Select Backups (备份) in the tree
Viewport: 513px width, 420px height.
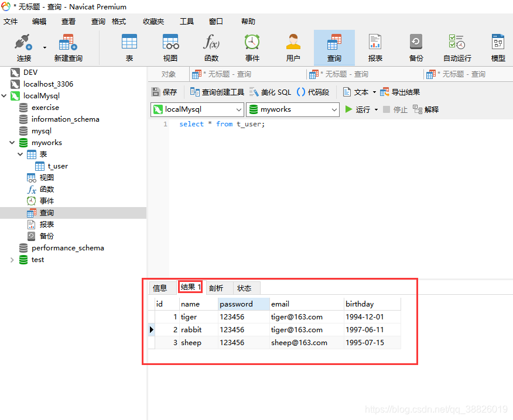pyautogui.click(x=46, y=236)
